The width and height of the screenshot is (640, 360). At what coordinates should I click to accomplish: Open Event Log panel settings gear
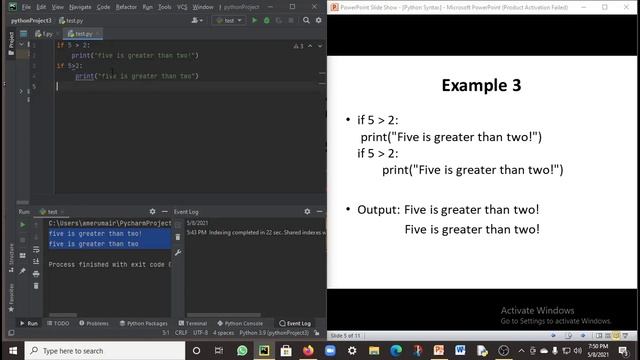coord(307,211)
